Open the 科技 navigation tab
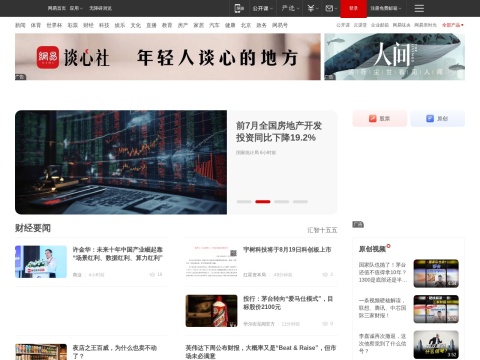Screen dimensions: 480x360 point(104,25)
